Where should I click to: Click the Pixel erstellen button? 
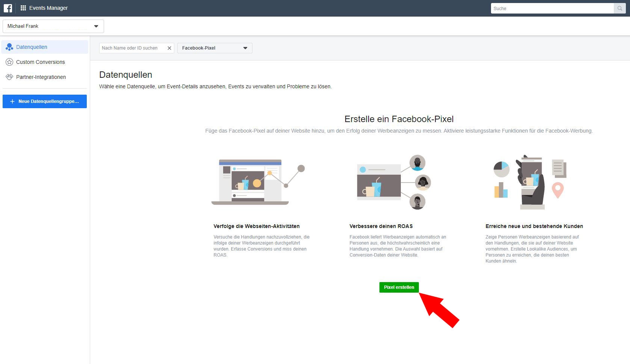pos(399,287)
